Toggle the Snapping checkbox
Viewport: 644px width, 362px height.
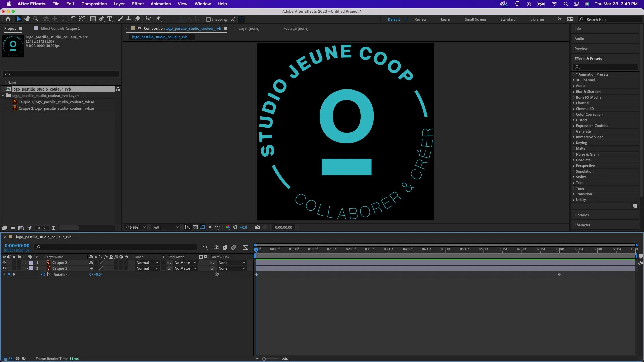[208, 19]
